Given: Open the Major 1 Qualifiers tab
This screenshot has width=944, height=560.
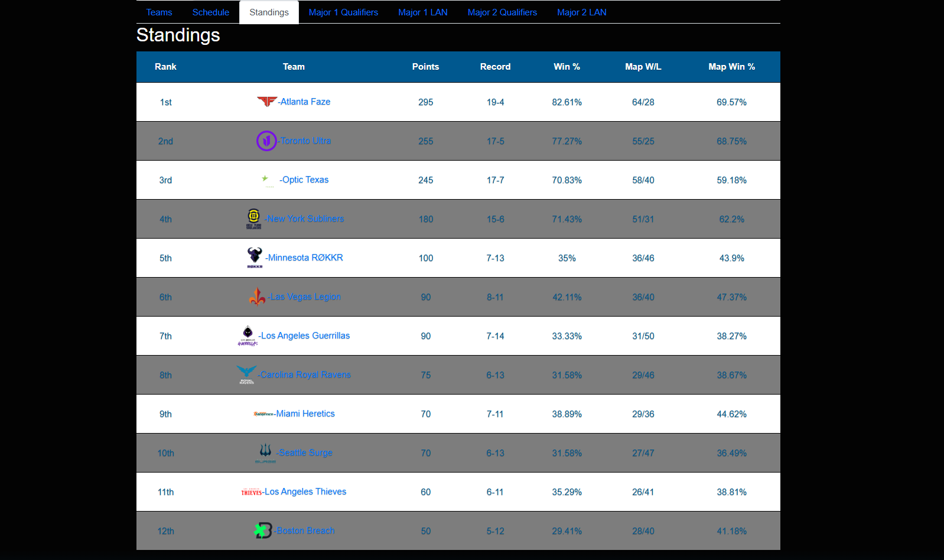Looking at the screenshot, I should coord(343,12).
